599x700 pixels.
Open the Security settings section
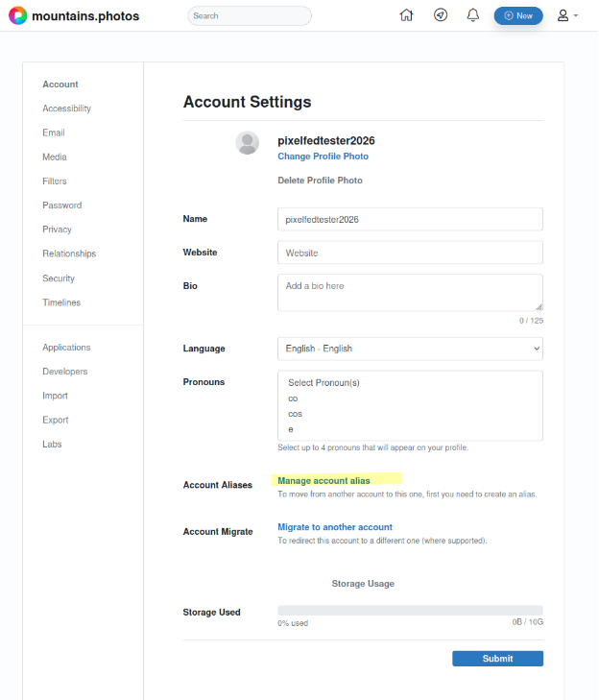tap(58, 278)
